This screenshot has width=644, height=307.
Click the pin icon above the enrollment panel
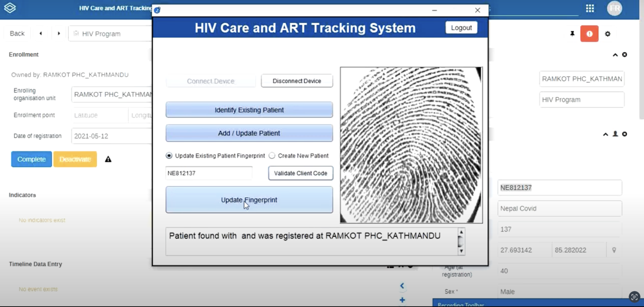pos(572,34)
